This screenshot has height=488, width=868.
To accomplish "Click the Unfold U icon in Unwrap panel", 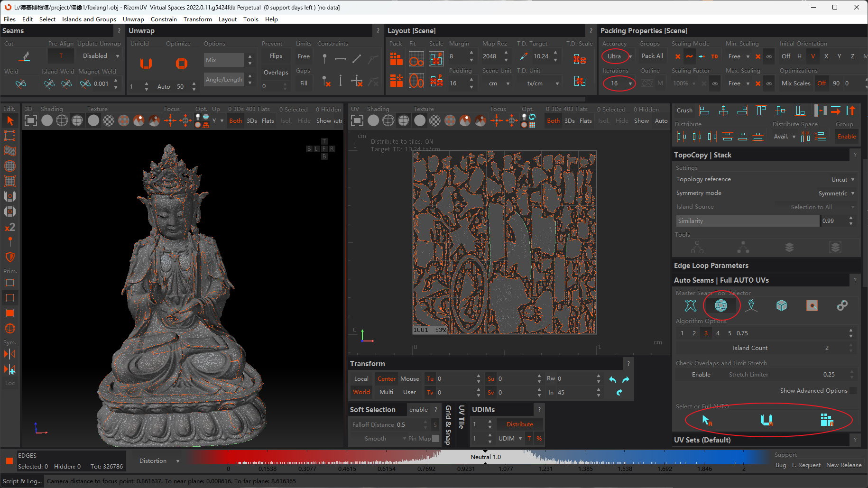I will point(146,64).
